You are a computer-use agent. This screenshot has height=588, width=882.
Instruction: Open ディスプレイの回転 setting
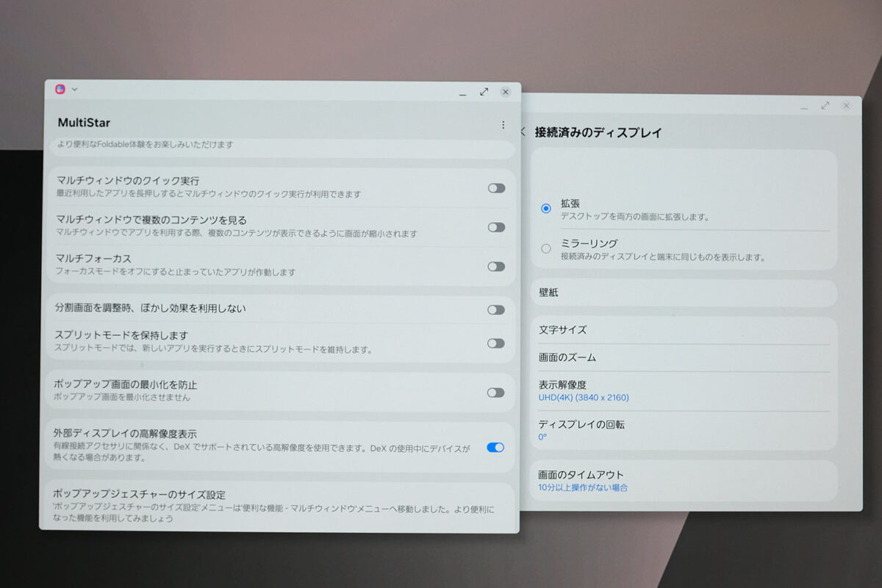point(684,430)
